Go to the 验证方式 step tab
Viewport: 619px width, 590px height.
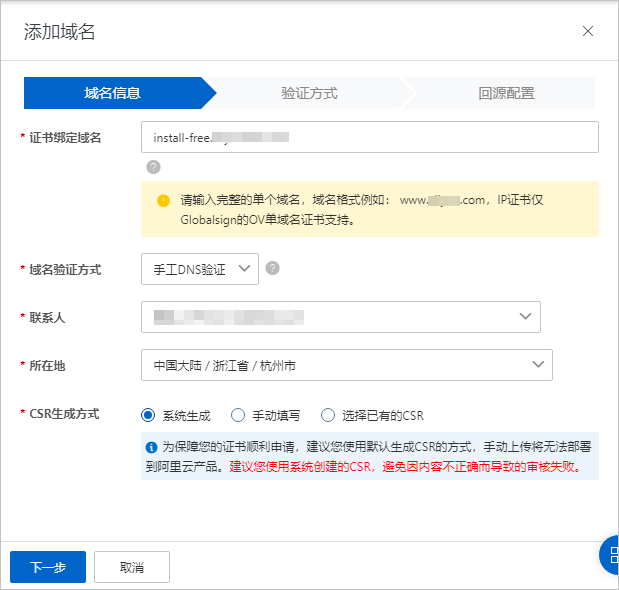click(x=309, y=93)
